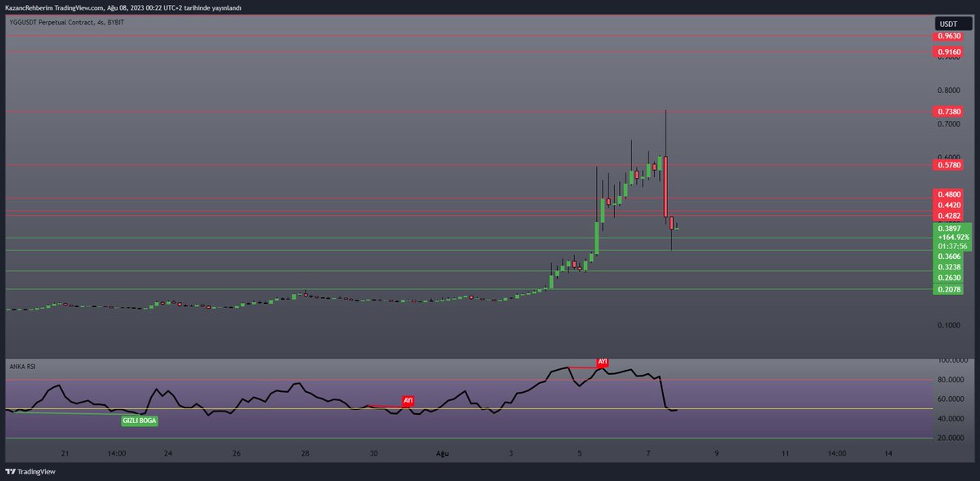The width and height of the screenshot is (980, 481).
Task: Click the 30 date on time axis
Action: pyautogui.click(x=373, y=453)
